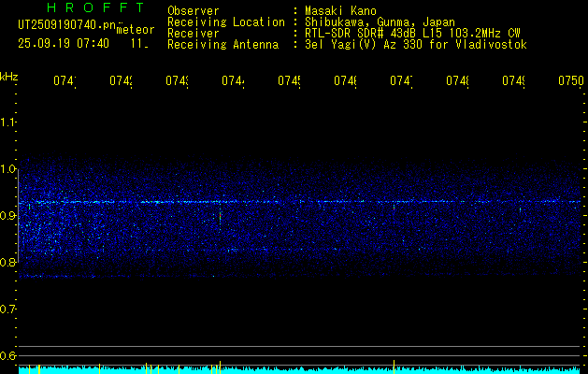Click the kHz axis unit label
This screenshot has height=374, width=588.
coord(9,75)
